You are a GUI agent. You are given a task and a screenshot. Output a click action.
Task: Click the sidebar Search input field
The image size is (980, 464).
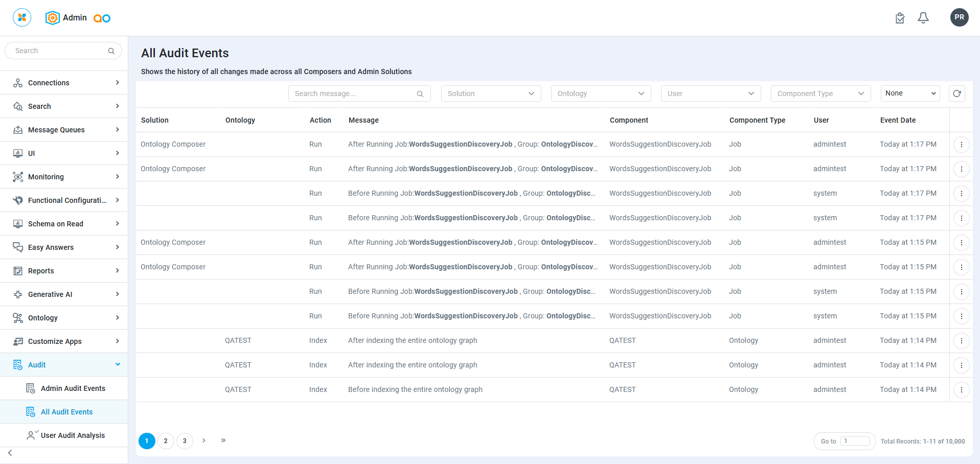[x=59, y=51]
